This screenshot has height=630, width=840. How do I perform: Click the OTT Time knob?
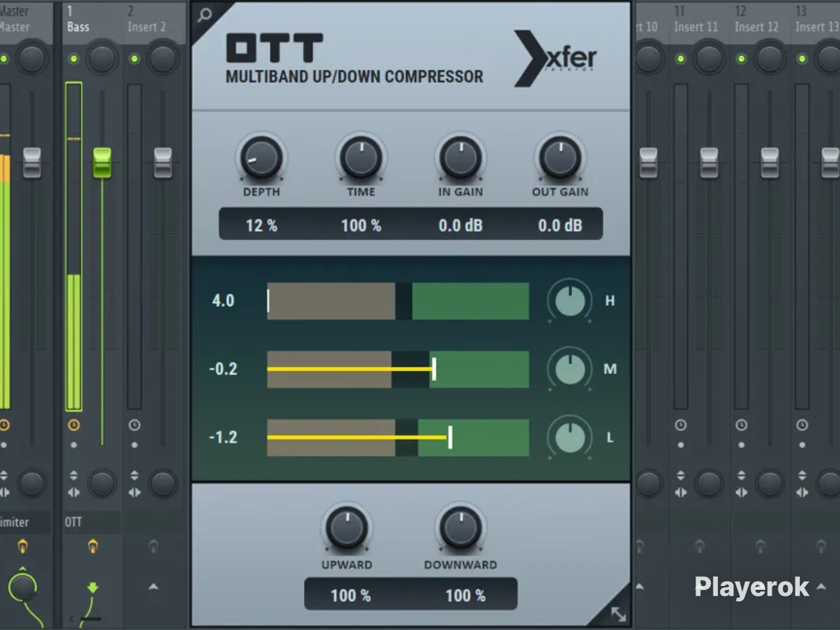click(361, 158)
